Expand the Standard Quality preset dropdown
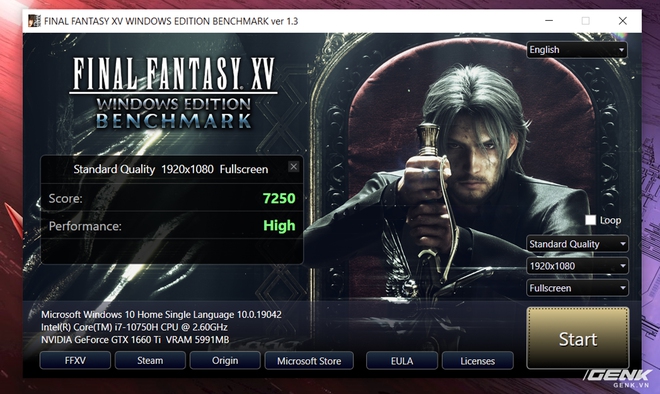Viewport: 660px width, 394px height. click(x=577, y=244)
